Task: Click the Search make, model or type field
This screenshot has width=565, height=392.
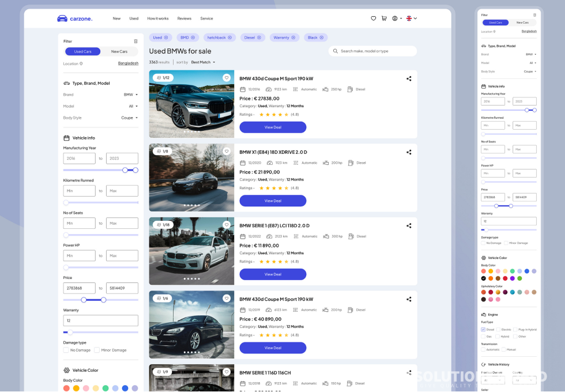Action: pos(372,51)
